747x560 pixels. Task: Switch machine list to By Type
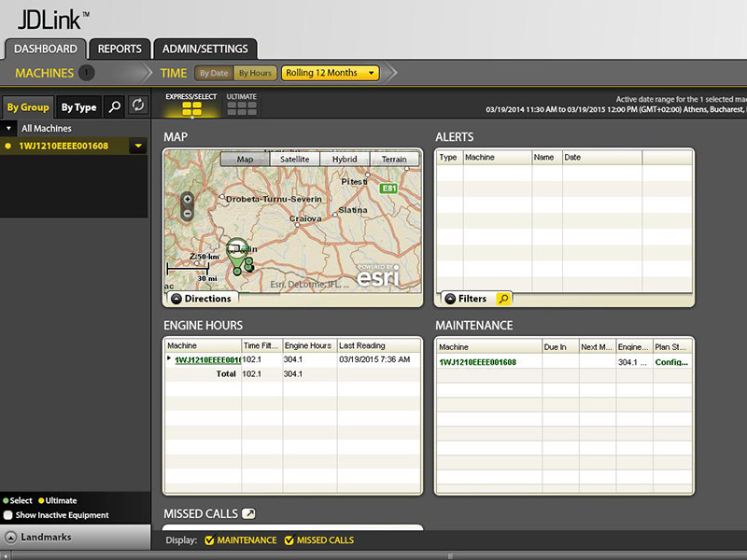[x=78, y=107]
